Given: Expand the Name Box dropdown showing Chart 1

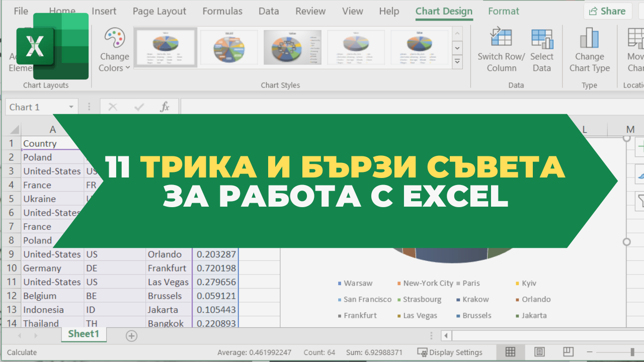Looking at the screenshot, I should click(x=70, y=107).
